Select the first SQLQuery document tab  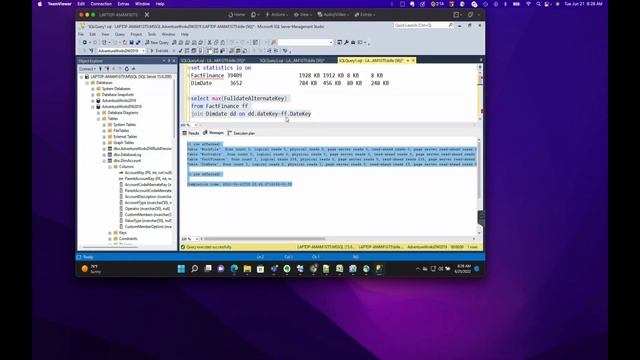(x=213, y=60)
